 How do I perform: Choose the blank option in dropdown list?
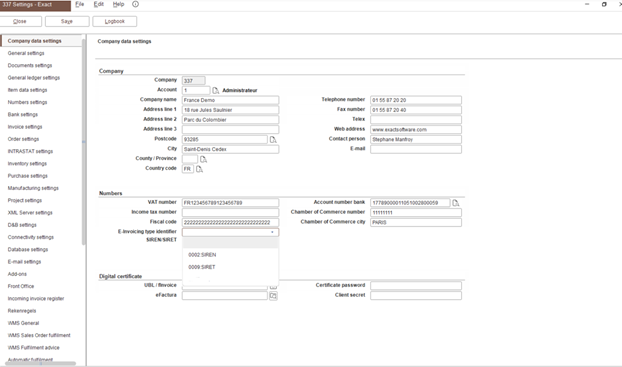(230, 243)
